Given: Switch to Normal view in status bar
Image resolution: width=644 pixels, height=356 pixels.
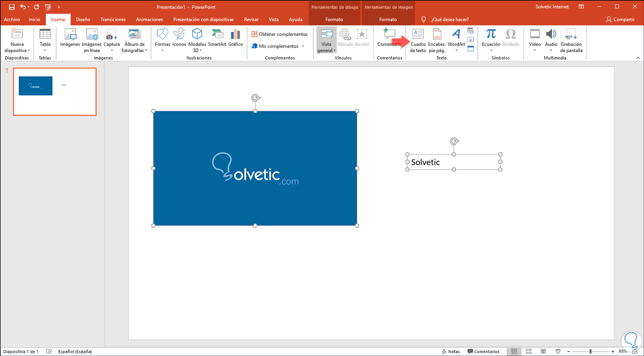Looking at the screenshot, I should pyautogui.click(x=514, y=351).
